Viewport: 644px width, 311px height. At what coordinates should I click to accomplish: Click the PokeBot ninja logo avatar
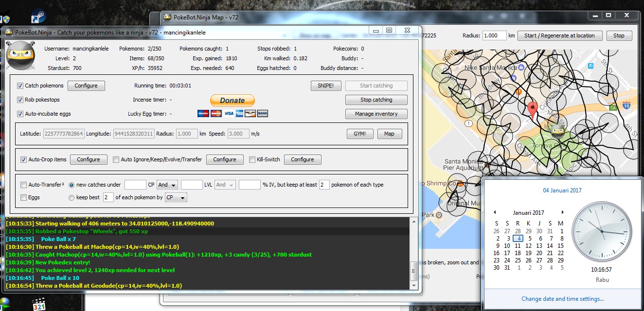[20, 56]
